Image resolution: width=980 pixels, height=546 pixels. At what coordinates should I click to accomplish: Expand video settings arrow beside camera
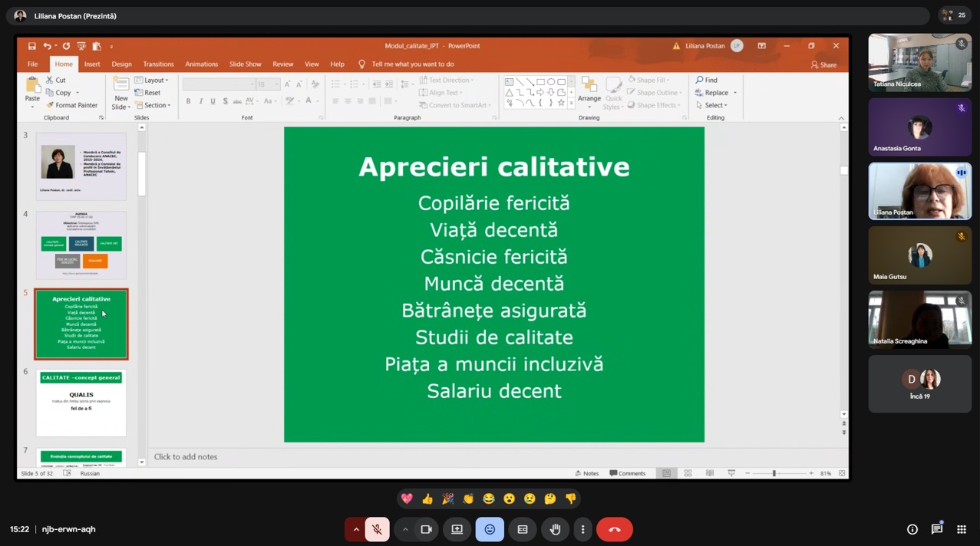coord(405,529)
